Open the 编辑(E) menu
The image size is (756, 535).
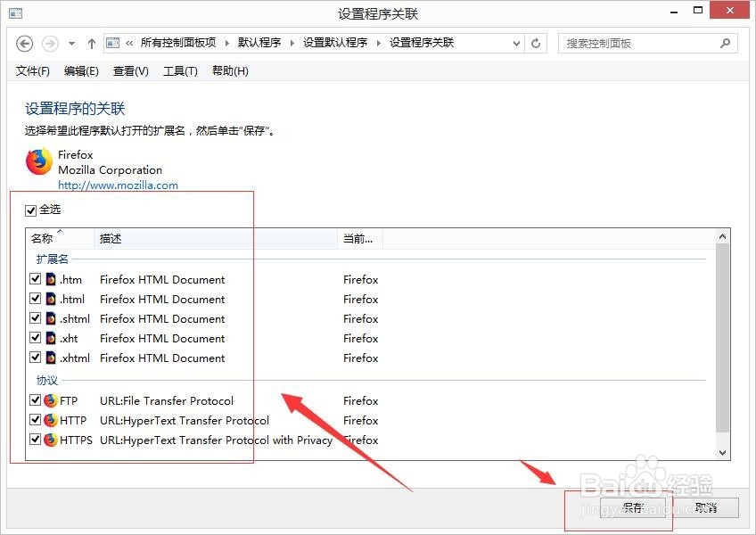coord(81,71)
